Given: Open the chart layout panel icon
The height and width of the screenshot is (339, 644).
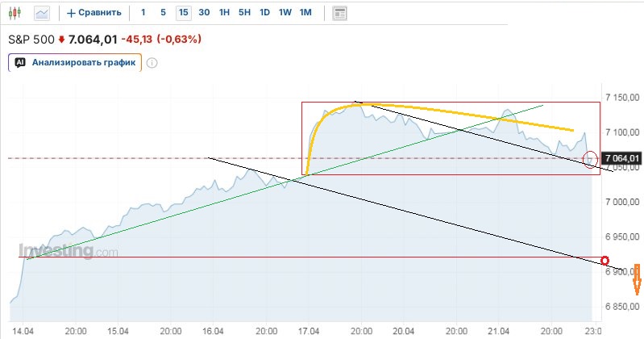Looking at the screenshot, I should pos(340,13).
